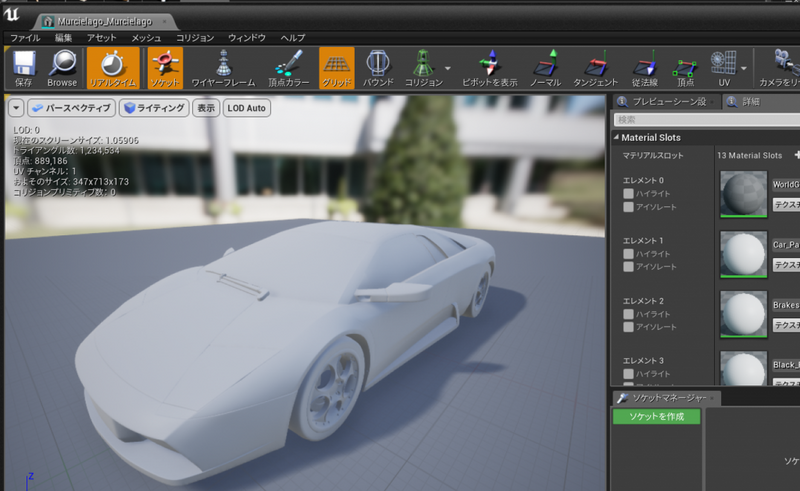Enable Highlight checkbox for Element 2
The height and width of the screenshot is (491, 800).
[629, 314]
